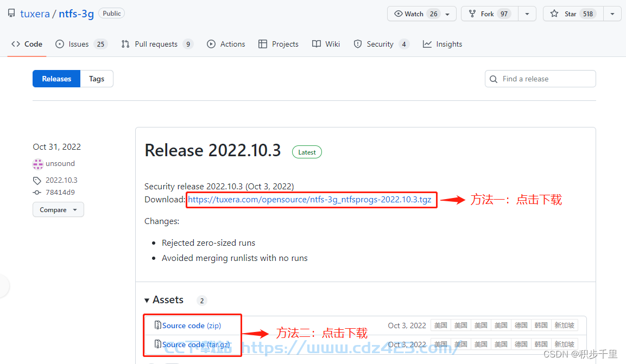
Task: Click "Security release 2022.10.3 (Oct 3, 2022)" text
Action: pyautogui.click(x=219, y=186)
